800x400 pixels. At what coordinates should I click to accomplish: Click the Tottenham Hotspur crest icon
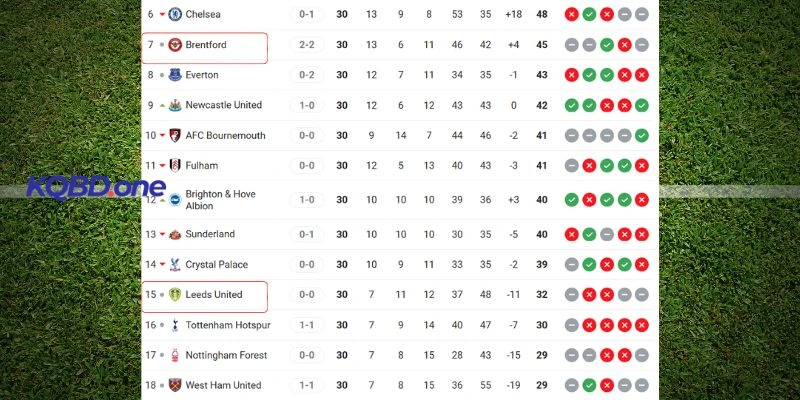coord(175,325)
